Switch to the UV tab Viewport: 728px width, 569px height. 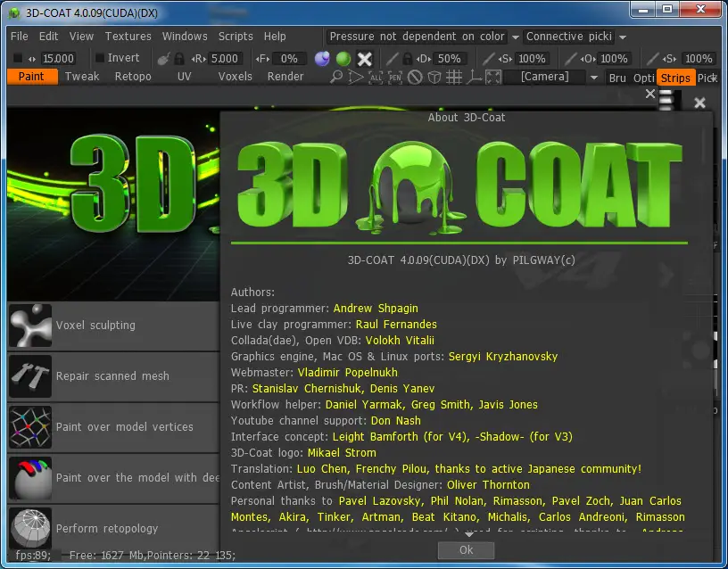185,77
